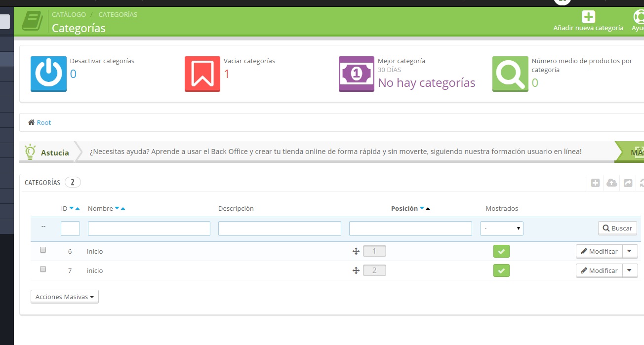Sort Posición column ascending
This screenshot has height=345, width=644.
428,208
